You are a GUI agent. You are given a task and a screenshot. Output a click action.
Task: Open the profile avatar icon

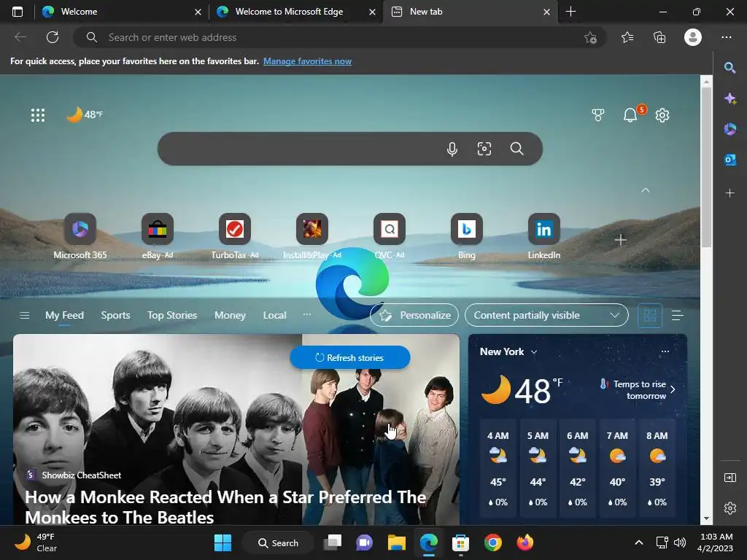(693, 37)
